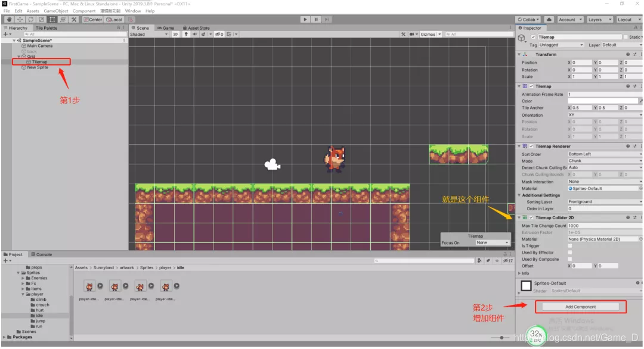
Task: Toggle the Used By Composite checkbox
Action: [569, 259]
